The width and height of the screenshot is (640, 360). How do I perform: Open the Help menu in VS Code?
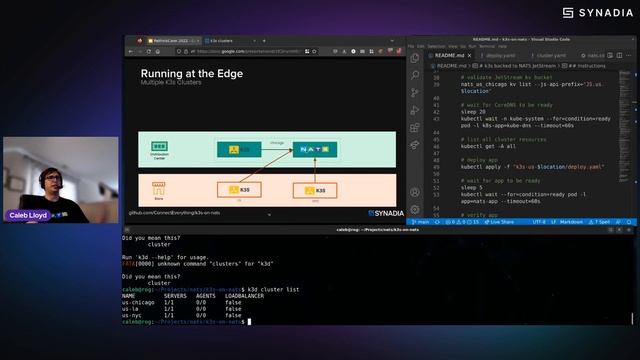point(502,47)
